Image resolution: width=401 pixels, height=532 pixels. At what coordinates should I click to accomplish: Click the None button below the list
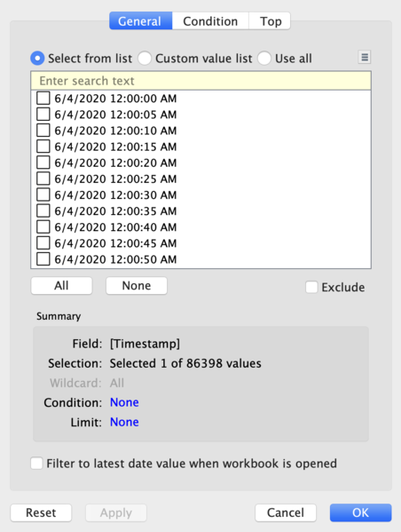[137, 286]
